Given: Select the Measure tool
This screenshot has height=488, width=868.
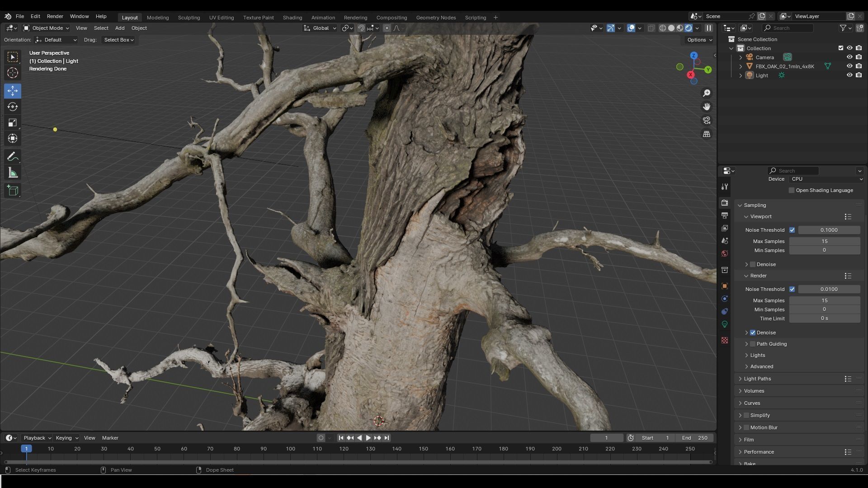Looking at the screenshot, I should (13, 173).
